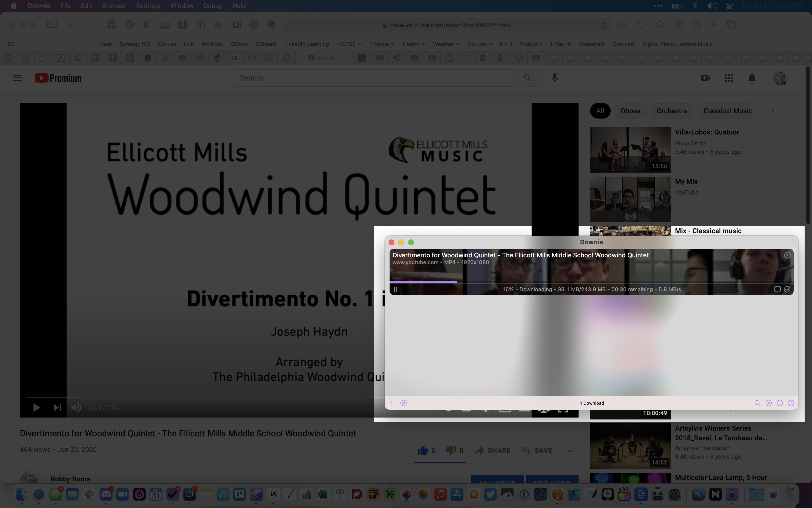Open more actions ellipsis beside SAVE
812x508 pixels.
569,451
